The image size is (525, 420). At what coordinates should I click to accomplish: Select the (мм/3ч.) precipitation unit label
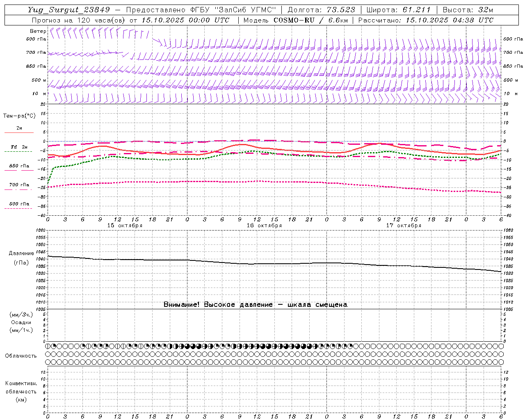pyautogui.click(x=21, y=315)
